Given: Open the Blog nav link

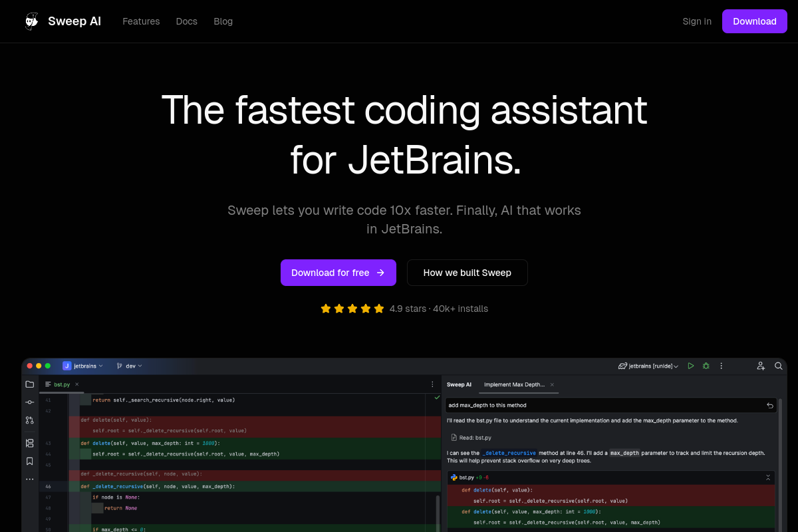Looking at the screenshot, I should point(223,21).
